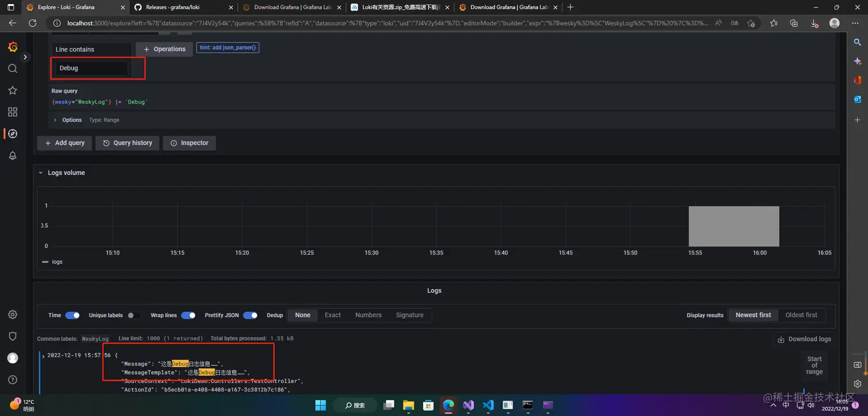
Task: Display results Oldest first
Action: point(801,315)
